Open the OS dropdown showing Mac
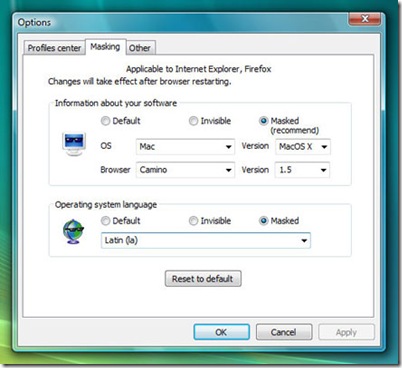The width and height of the screenshot is (402, 368). 185,147
